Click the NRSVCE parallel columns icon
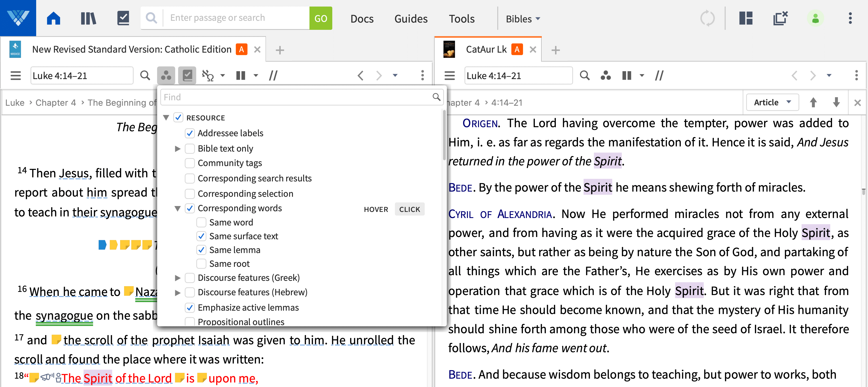Viewport: 868px width, 387px height. click(x=241, y=75)
